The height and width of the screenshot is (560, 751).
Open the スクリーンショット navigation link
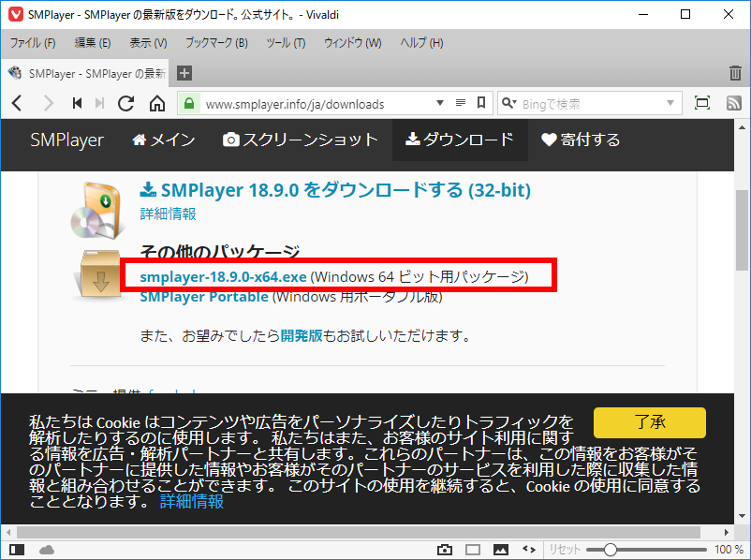[x=301, y=140]
